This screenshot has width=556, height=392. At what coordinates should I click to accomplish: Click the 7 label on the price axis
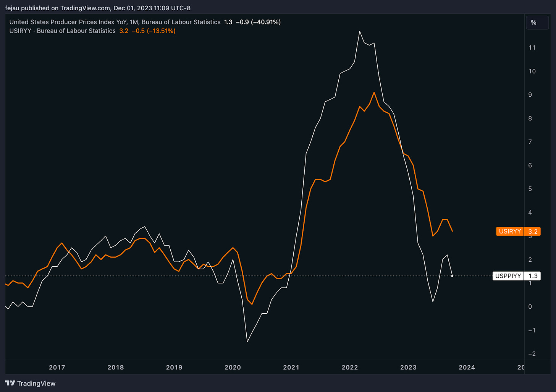[x=530, y=142]
